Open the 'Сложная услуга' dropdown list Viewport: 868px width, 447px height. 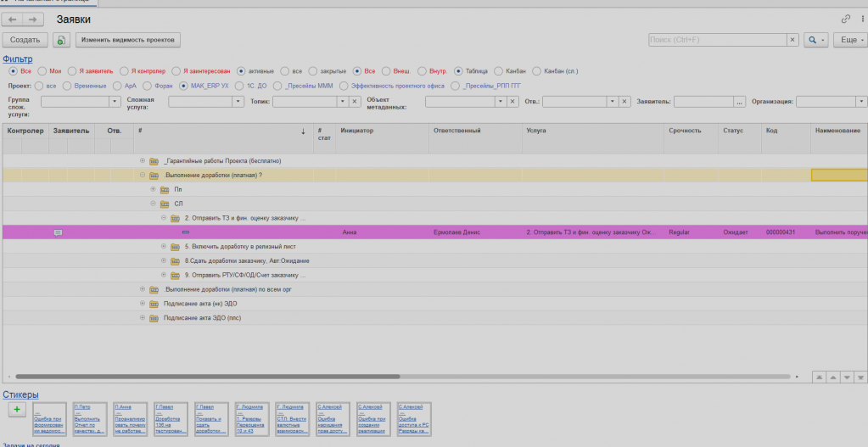coord(238,102)
